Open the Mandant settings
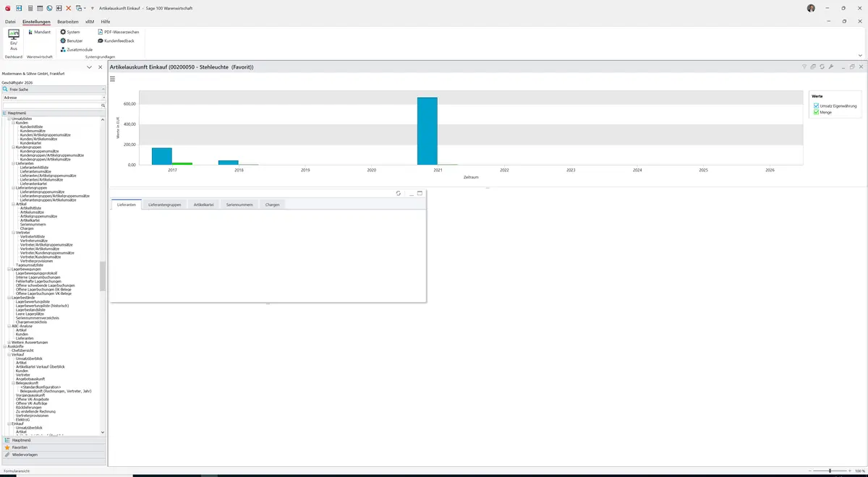The image size is (868, 477). click(x=40, y=32)
